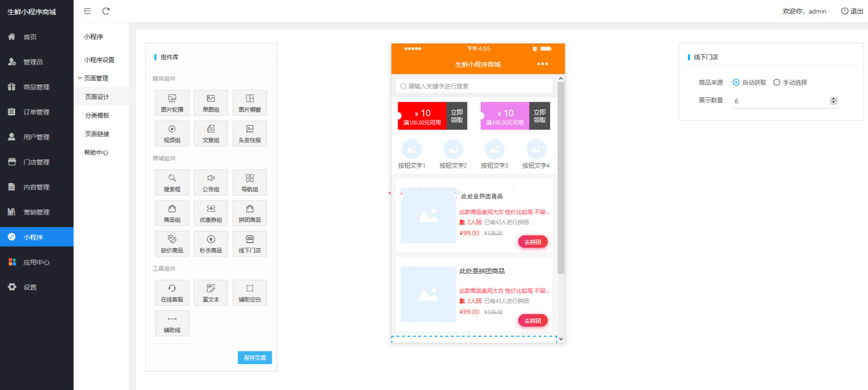Viewport: 868px width, 390px height.
Task: Select 自动获取 product source option
Action: (x=736, y=83)
